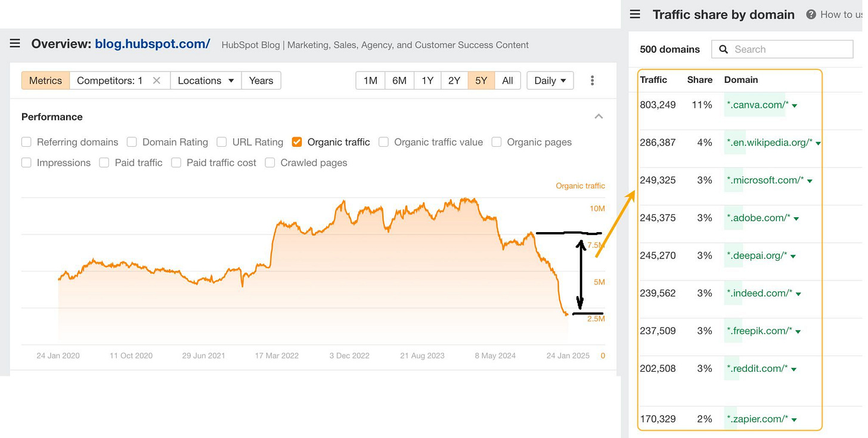Open the Locations dropdown
This screenshot has width=868, height=438.
[206, 81]
